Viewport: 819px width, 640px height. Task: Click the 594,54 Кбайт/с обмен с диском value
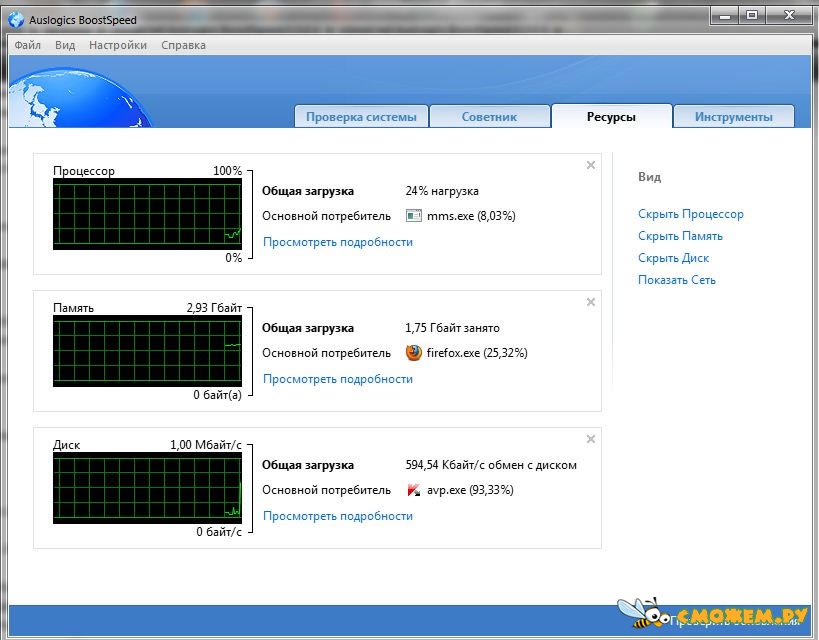tap(491, 464)
